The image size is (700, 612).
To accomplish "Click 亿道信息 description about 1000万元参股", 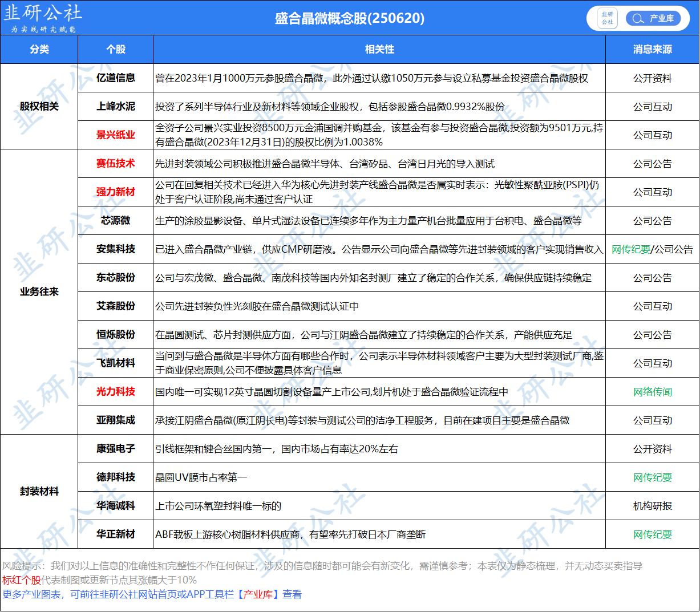I will point(371,78).
